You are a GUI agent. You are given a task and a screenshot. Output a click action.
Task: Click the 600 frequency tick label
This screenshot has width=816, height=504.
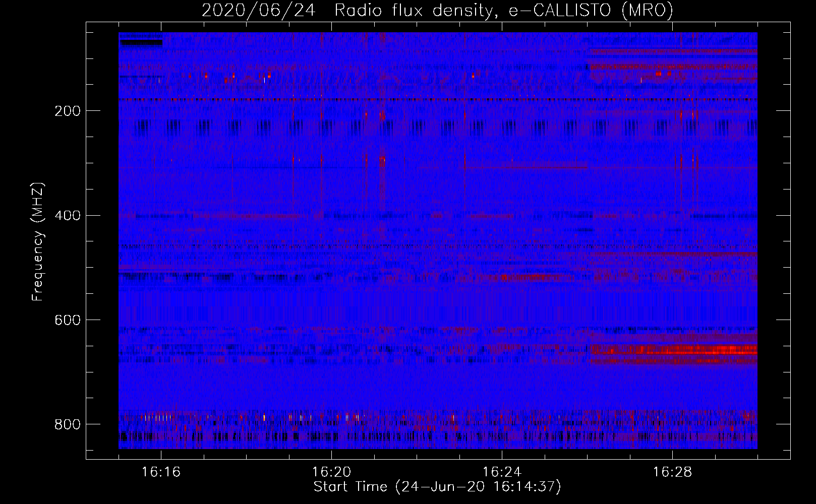pos(68,321)
